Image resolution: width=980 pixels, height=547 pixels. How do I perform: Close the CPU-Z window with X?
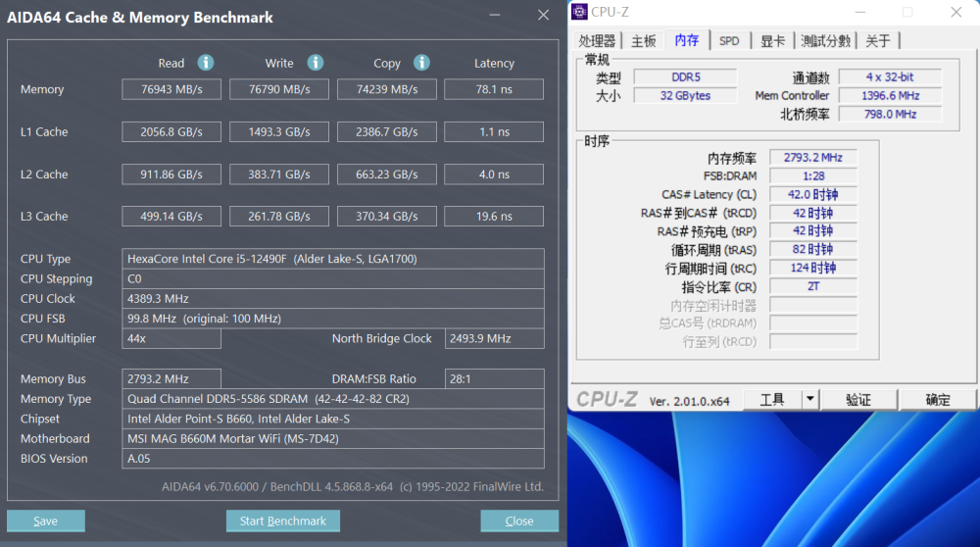[956, 12]
